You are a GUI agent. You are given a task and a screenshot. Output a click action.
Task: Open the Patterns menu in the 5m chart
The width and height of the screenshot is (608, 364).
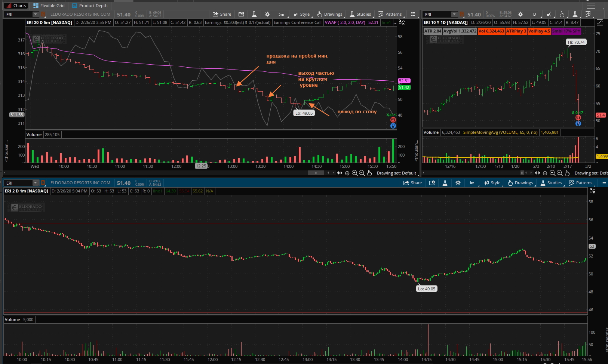[390, 14]
